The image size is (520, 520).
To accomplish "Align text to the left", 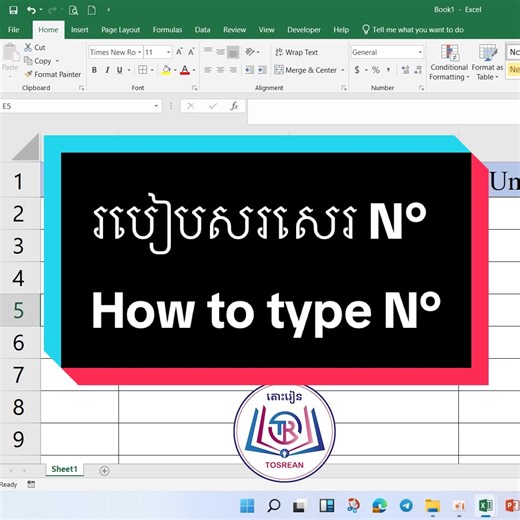I will (x=208, y=70).
